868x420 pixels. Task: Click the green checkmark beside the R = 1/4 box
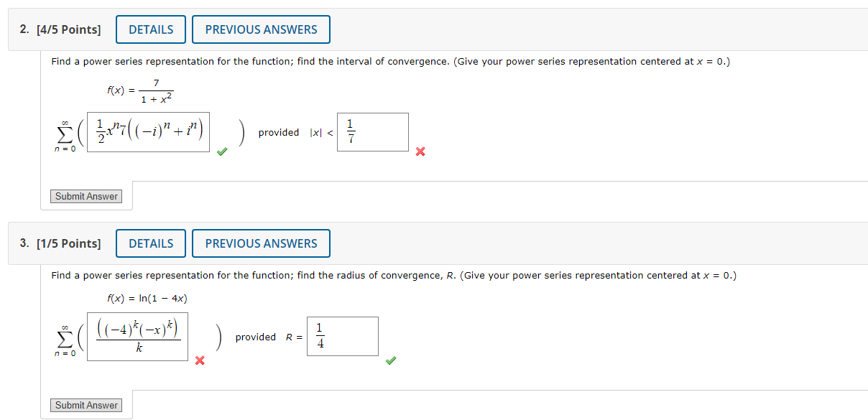pos(390,360)
